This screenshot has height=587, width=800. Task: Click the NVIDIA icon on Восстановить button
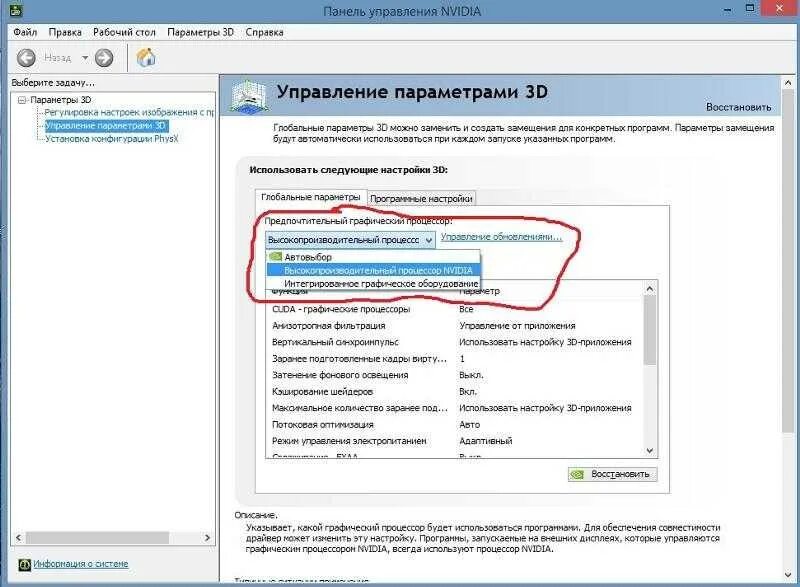click(577, 474)
